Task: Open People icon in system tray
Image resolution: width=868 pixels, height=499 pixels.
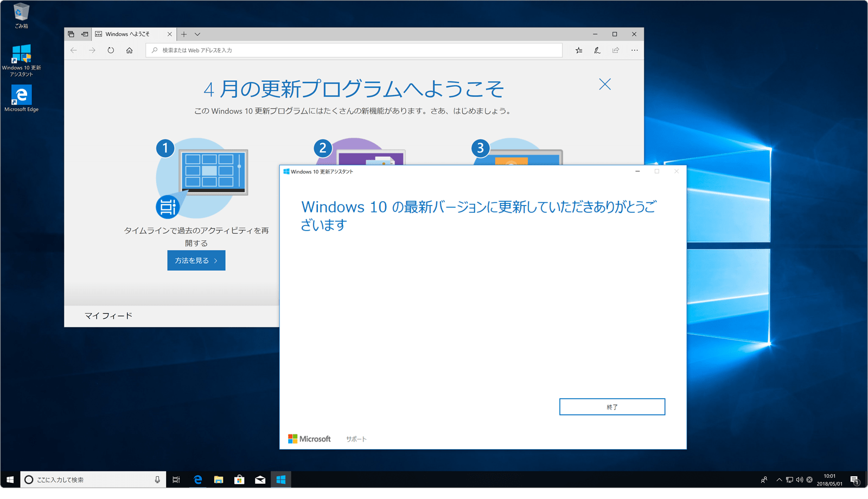Action: tap(764, 479)
